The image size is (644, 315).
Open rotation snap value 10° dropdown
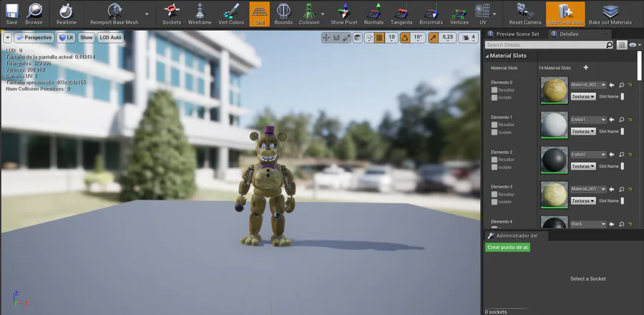coord(418,38)
